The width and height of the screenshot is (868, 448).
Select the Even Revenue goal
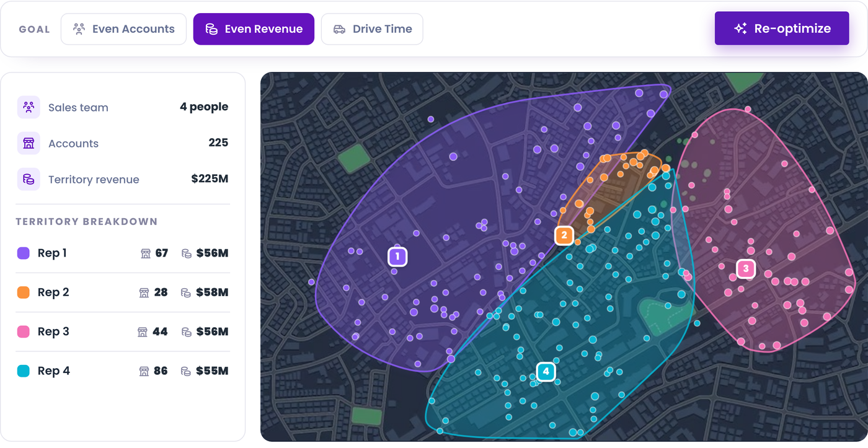coord(254,29)
